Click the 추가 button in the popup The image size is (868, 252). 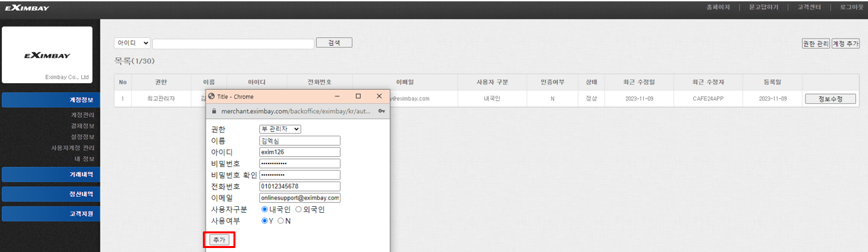[x=219, y=239]
